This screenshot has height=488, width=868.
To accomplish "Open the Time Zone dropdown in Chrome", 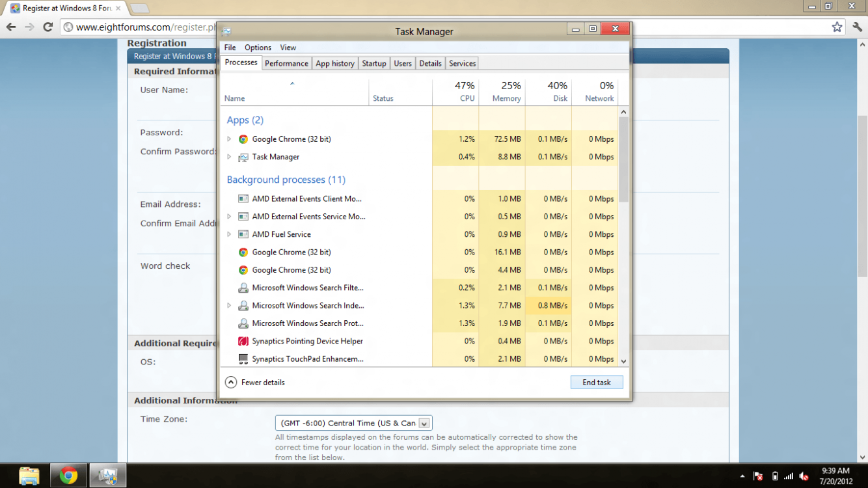I will pyautogui.click(x=354, y=423).
